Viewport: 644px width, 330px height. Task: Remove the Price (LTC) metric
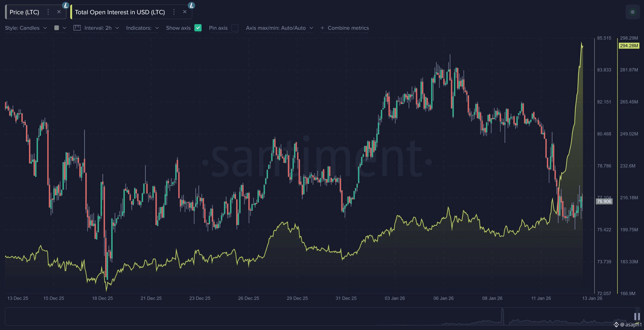coord(59,12)
